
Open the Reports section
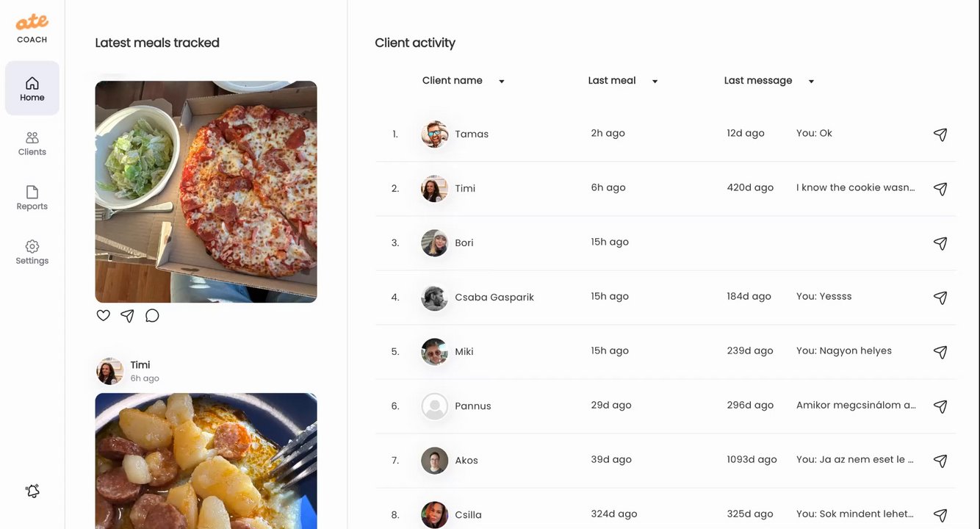point(32,198)
